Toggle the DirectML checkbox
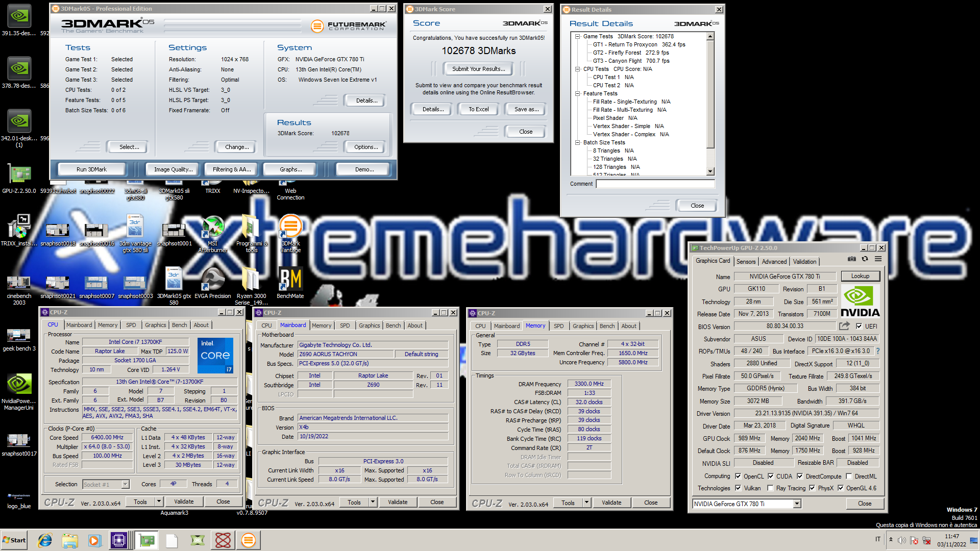Viewport: 980px width, 551px height. pos(849,476)
